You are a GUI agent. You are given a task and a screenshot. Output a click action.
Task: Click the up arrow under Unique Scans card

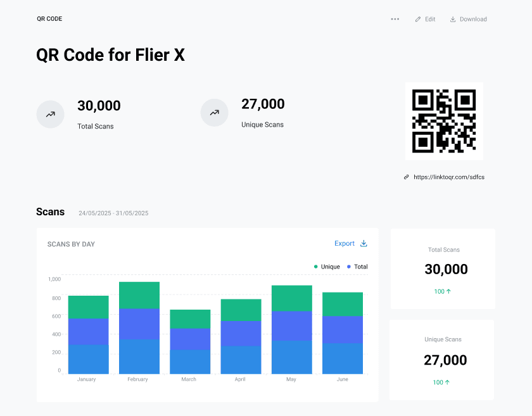[447, 382]
